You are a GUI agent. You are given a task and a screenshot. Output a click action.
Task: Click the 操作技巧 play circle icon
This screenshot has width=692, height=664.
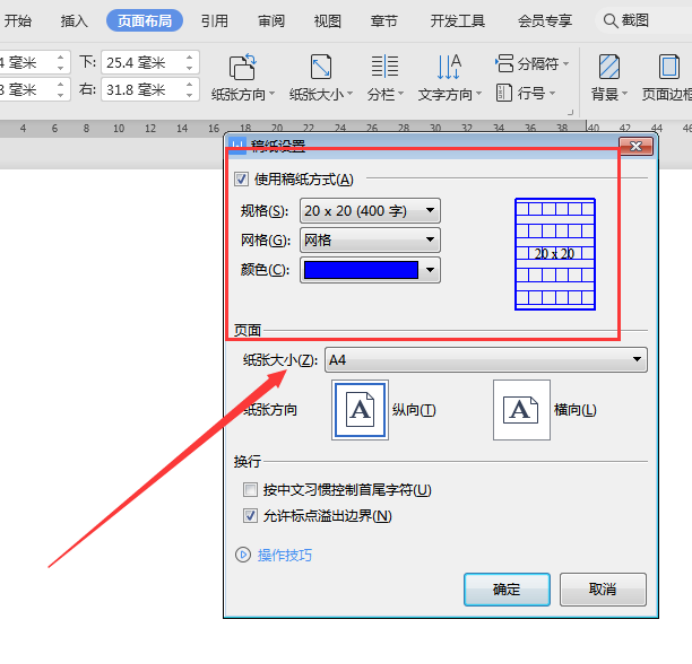point(243,555)
